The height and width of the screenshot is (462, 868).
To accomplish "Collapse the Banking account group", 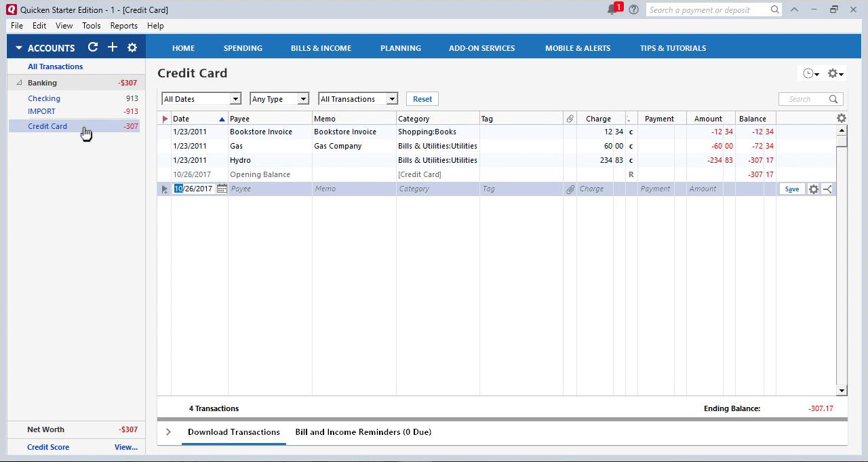I will coord(19,83).
